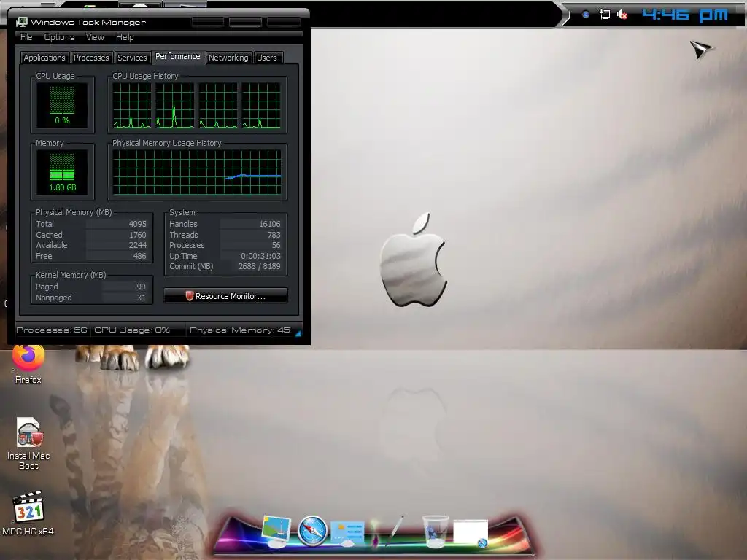Click the muted speaker tray icon
Image resolution: width=747 pixels, height=560 pixels.
[x=622, y=15]
